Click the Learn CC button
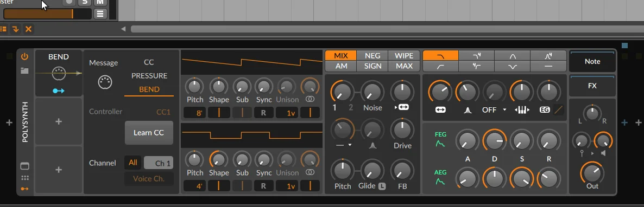This screenshot has height=207, width=644. tap(149, 133)
